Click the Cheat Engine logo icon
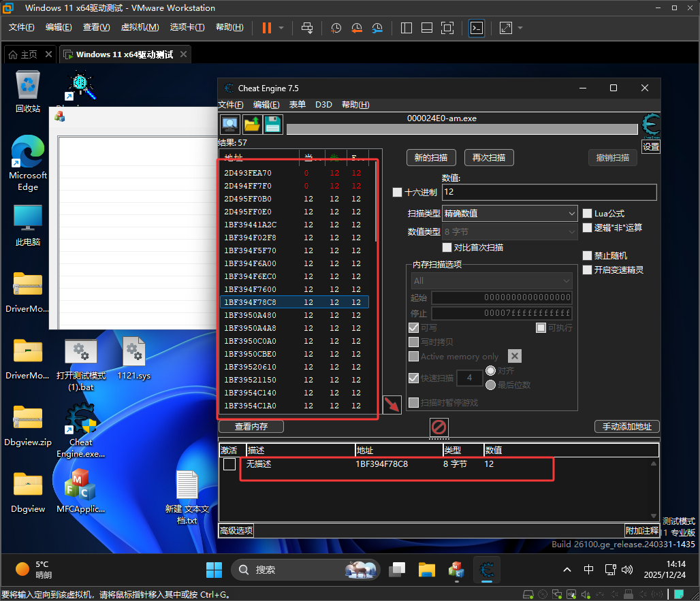Image resolution: width=700 pixels, height=601 pixels. (x=650, y=126)
